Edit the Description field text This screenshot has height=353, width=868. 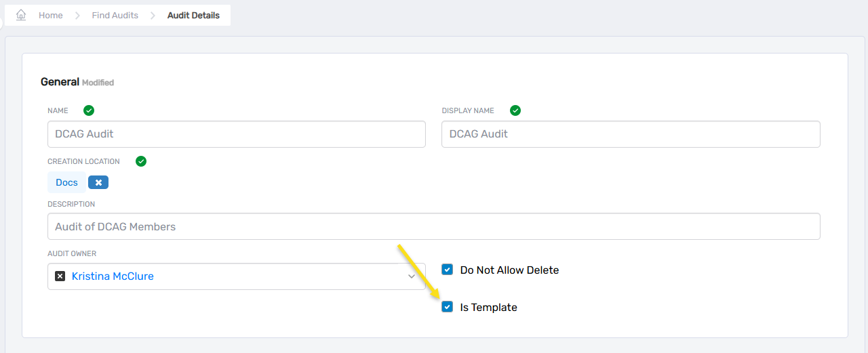[433, 227]
